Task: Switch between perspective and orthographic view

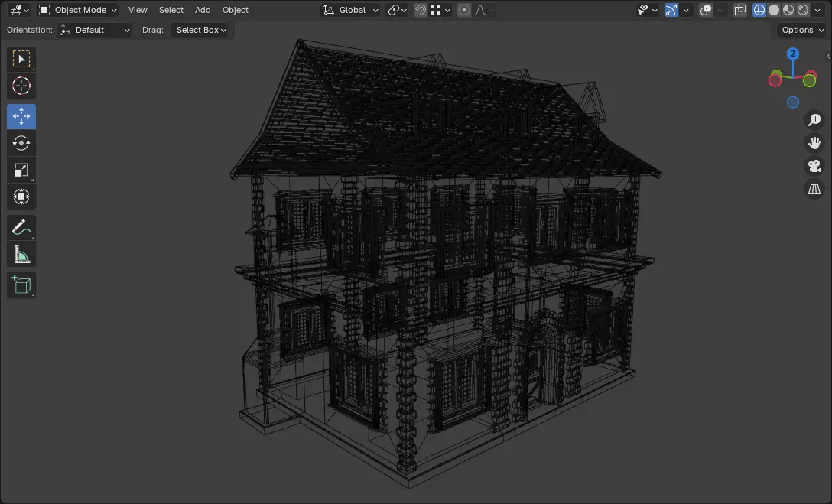Action: [x=814, y=190]
